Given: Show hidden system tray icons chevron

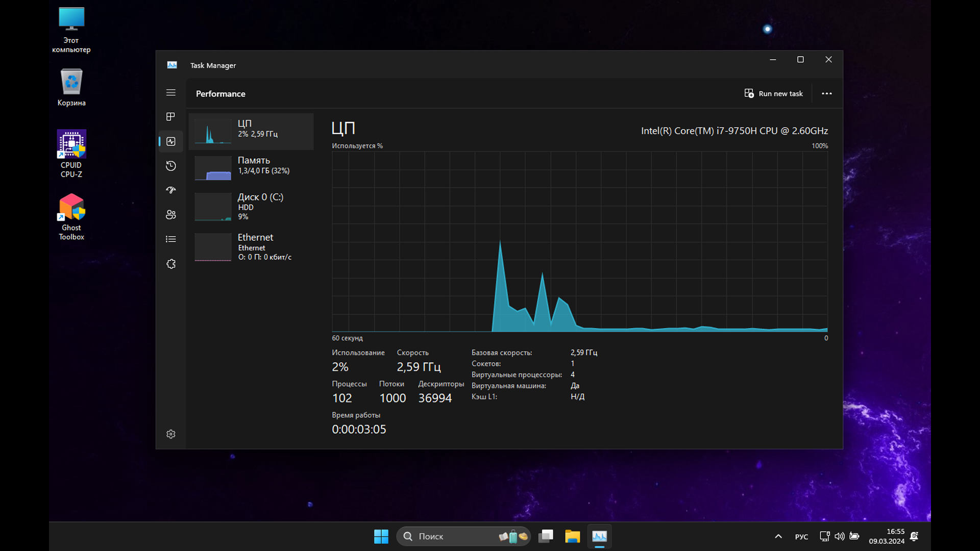Looking at the screenshot, I should [x=778, y=536].
